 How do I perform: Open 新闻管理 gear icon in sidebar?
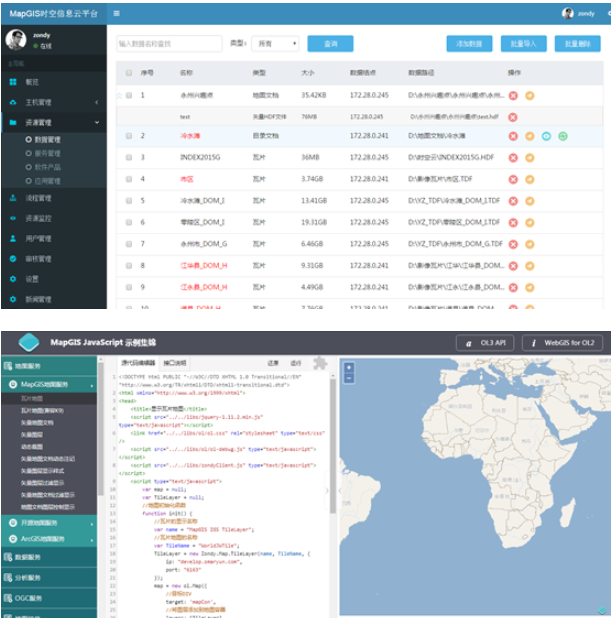[x=13, y=299]
